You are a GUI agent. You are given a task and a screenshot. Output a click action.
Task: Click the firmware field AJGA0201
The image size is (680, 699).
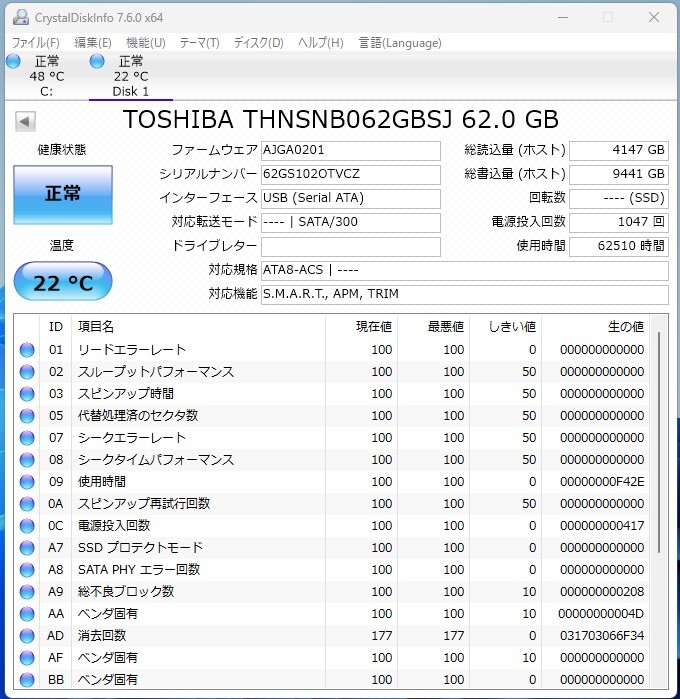click(x=350, y=150)
